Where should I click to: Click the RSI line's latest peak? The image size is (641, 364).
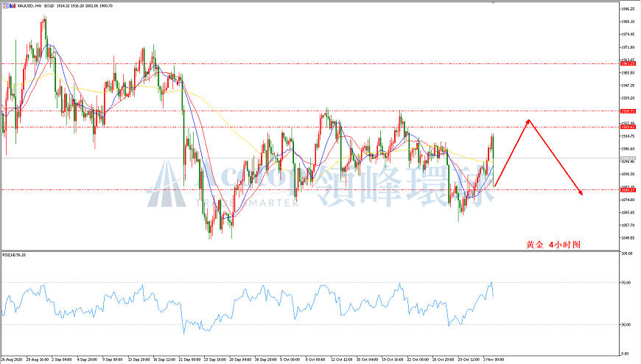coord(491,281)
